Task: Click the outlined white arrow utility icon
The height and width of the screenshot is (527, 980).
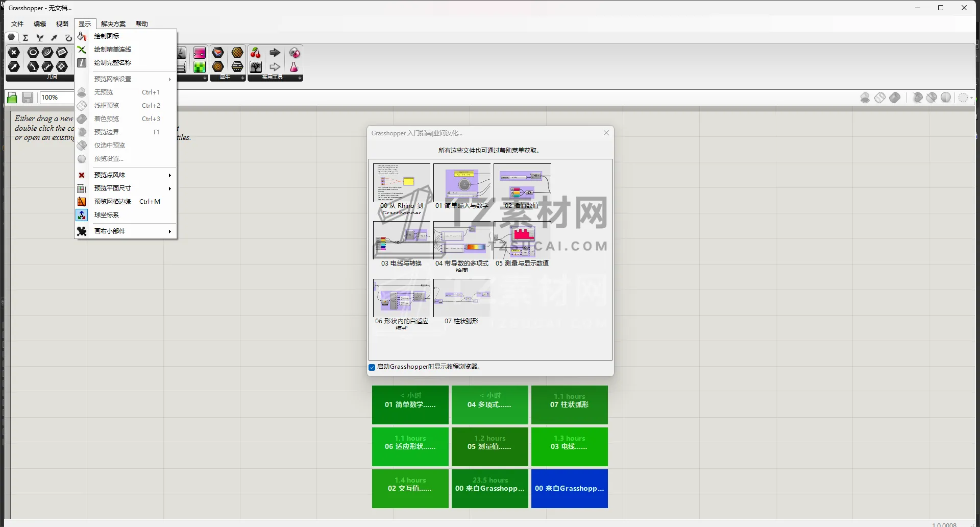Action: (275, 67)
